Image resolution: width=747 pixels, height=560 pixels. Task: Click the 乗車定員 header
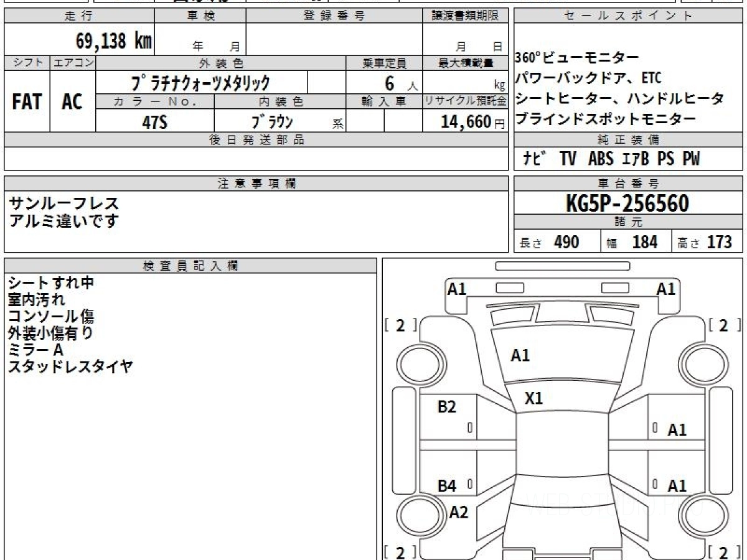click(x=384, y=63)
